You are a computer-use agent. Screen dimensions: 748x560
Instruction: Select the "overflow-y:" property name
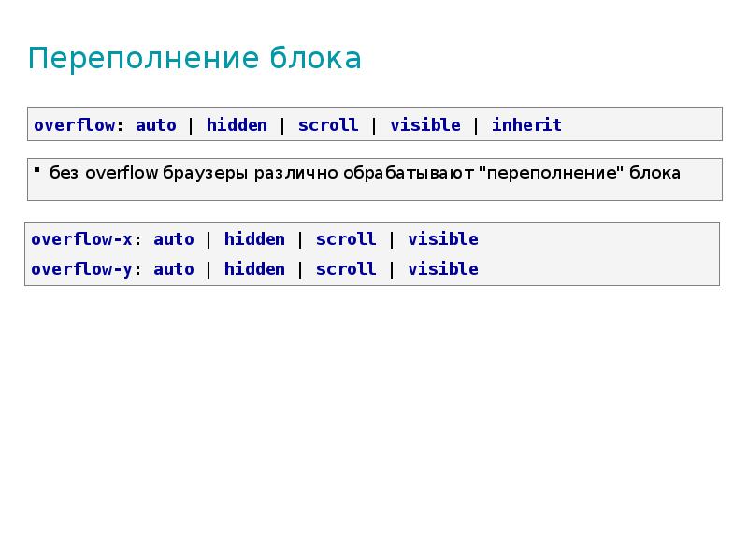click(x=86, y=269)
